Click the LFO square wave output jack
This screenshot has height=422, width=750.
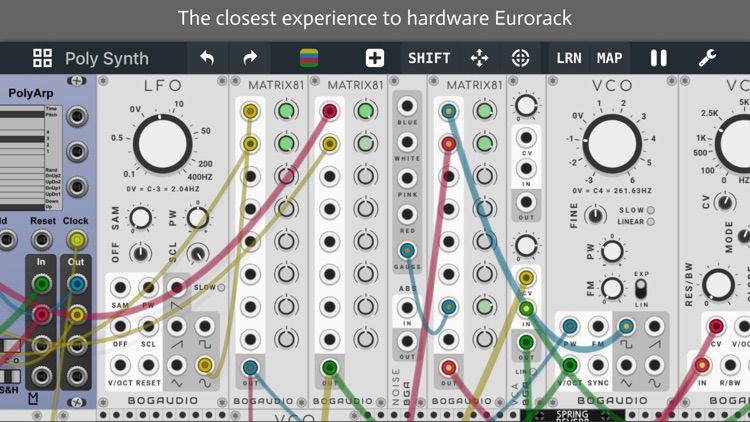[x=205, y=326]
